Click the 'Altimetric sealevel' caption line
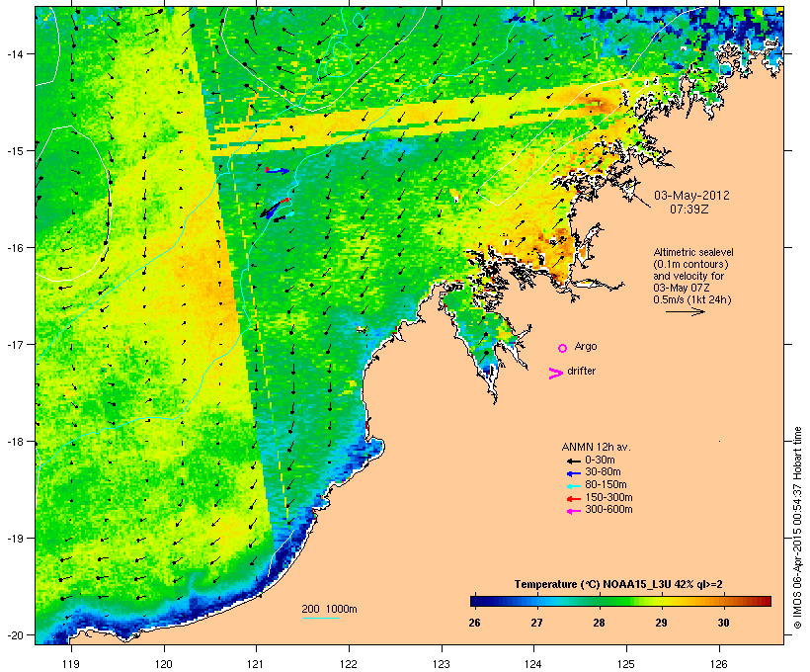This screenshot has height=672, width=810. click(x=693, y=252)
